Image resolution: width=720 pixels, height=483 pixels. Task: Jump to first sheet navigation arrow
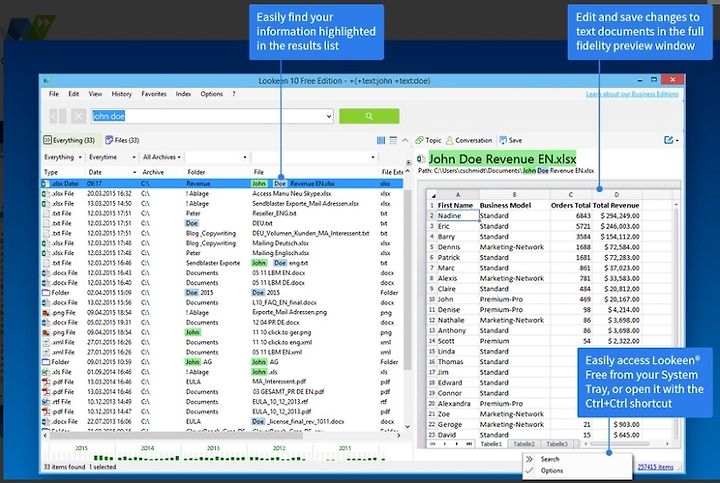pos(433,444)
